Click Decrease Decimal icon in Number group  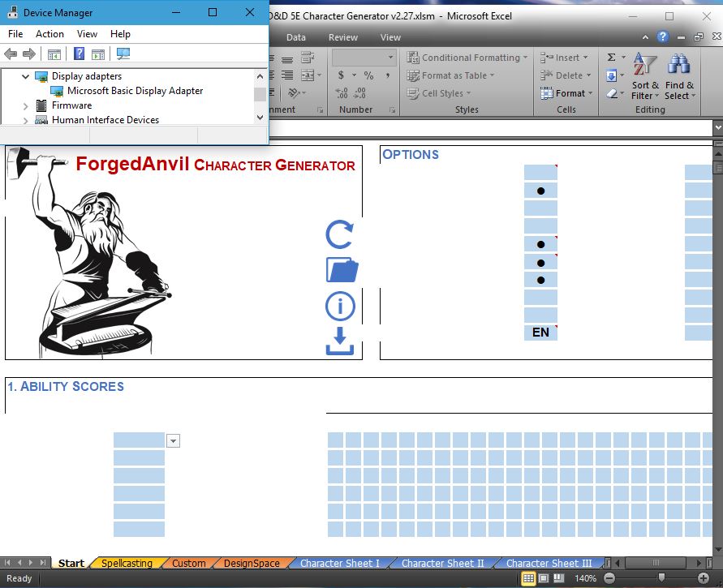(x=359, y=93)
